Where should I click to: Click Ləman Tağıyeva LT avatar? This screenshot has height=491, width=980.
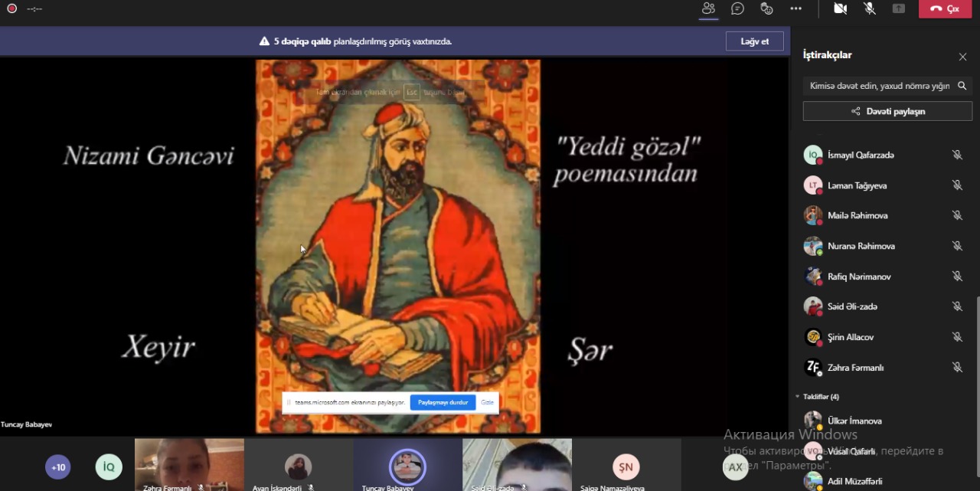click(813, 185)
